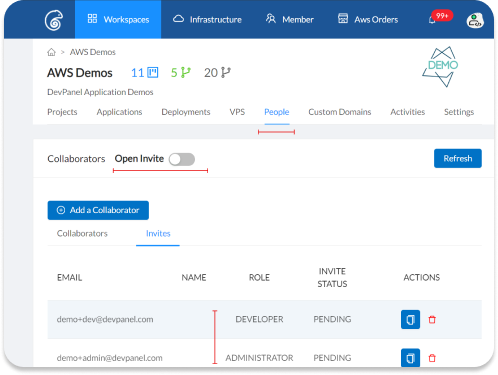Click the INVITE STATUS column header
This screenshot has height=375, width=498.
coord(332,277)
